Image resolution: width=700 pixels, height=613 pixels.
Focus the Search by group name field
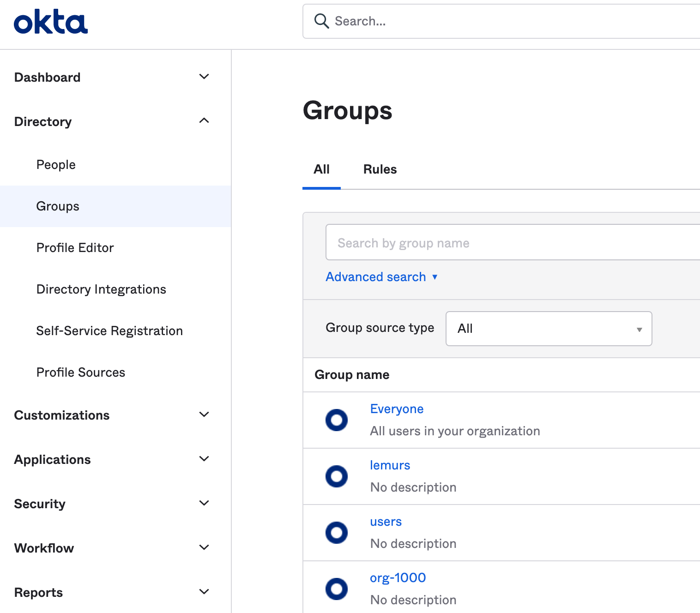513,243
